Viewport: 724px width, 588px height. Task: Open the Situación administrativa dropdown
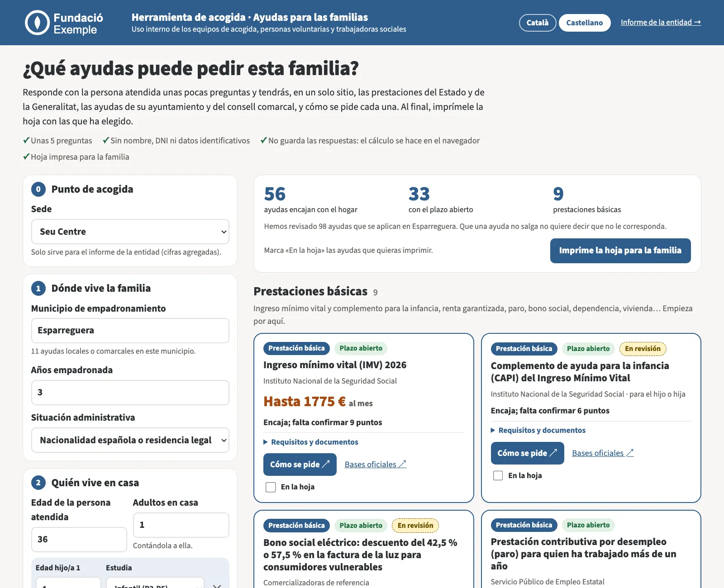[x=130, y=440]
